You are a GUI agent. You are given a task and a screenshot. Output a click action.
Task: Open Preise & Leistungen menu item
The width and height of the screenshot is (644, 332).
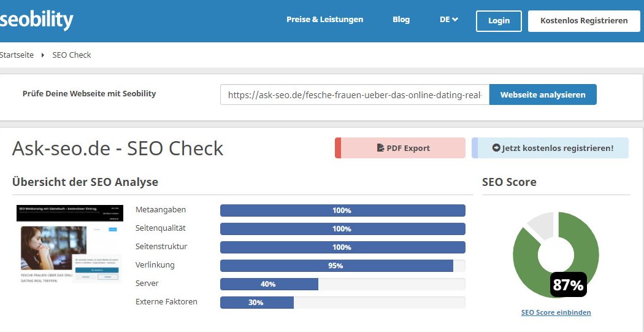(325, 19)
